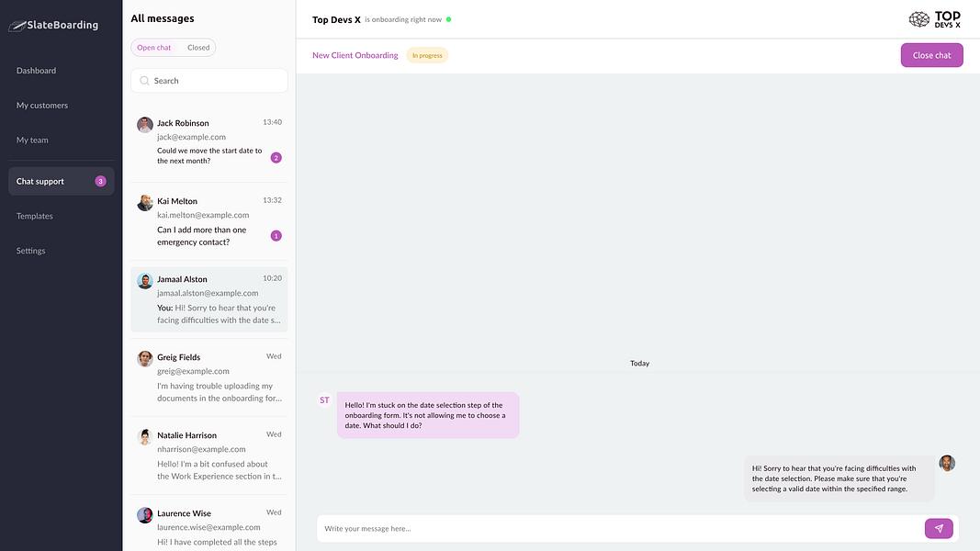Screen dimensions: 980x551
Task: Click the search magnifier icon
Action: point(144,81)
